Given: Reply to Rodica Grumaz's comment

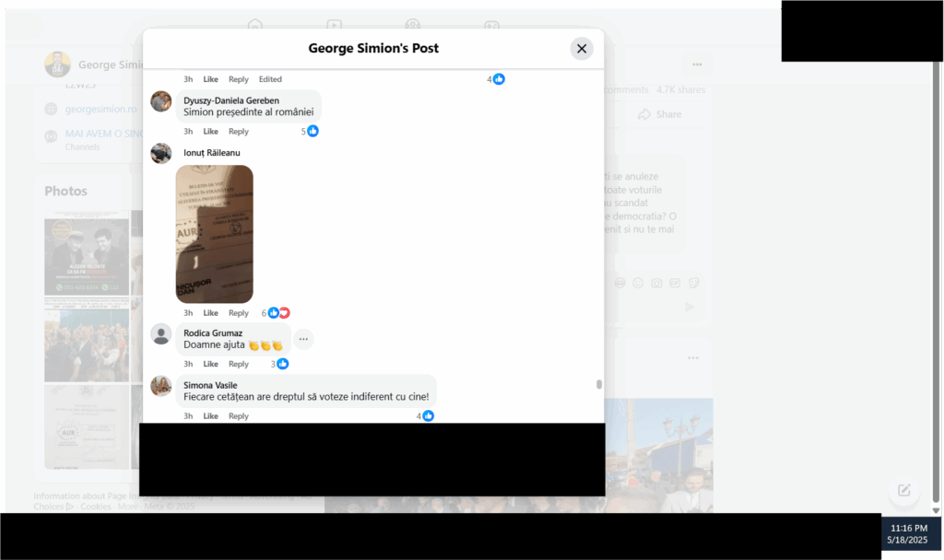Looking at the screenshot, I should tap(239, 365).
